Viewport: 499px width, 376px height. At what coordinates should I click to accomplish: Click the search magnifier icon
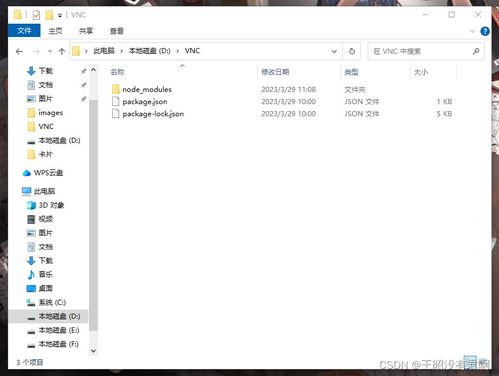(476, 51)
